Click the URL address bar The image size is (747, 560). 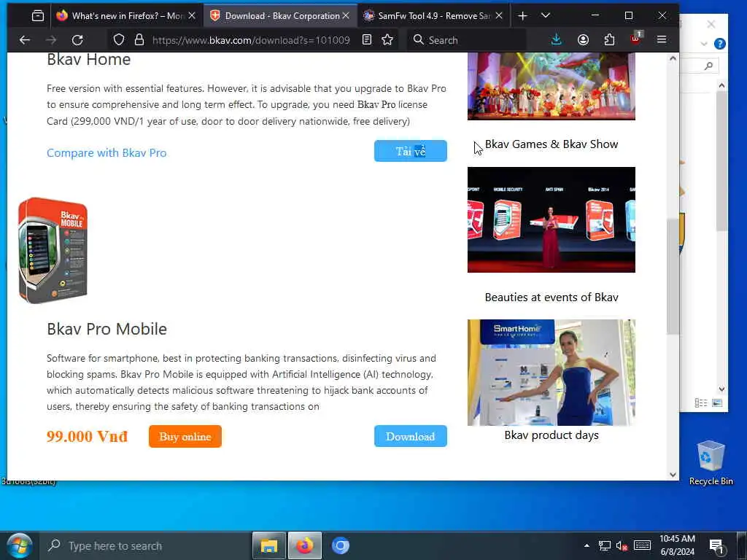(251, 40)
